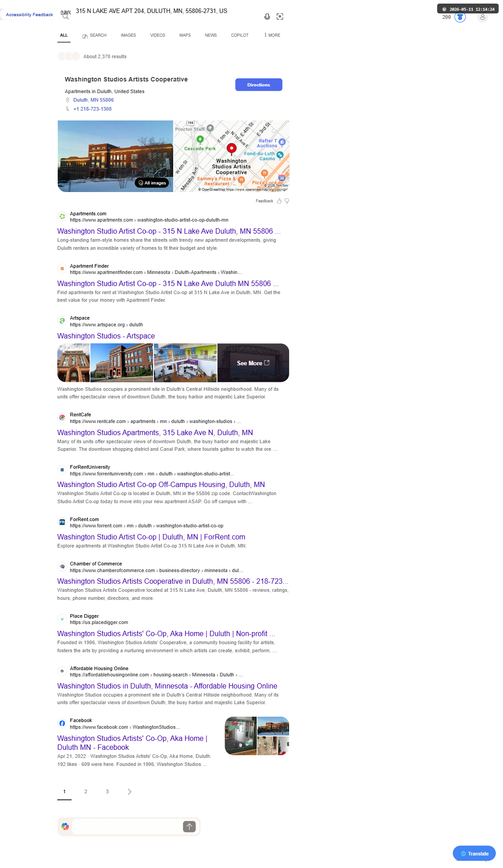The image size is (503, 868).
Task: Switch to the SEARCH tab
Action: pyautogui.click(x=94, y=35)
